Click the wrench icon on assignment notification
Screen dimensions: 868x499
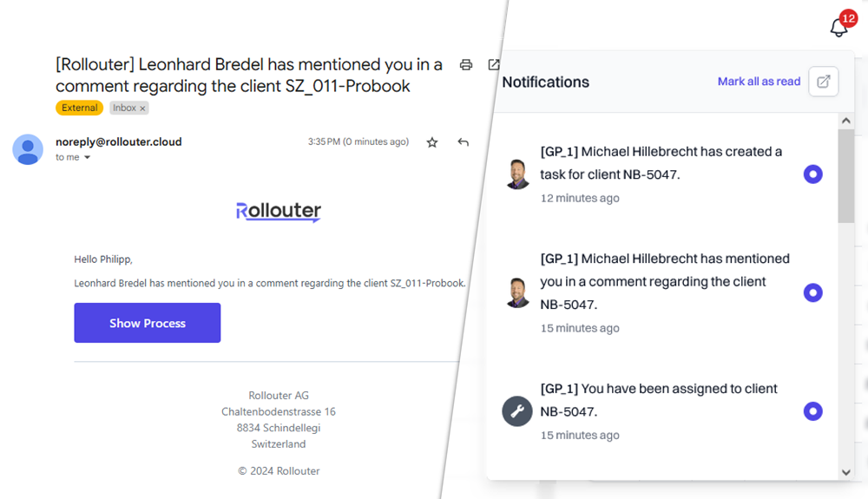(517, 411)
